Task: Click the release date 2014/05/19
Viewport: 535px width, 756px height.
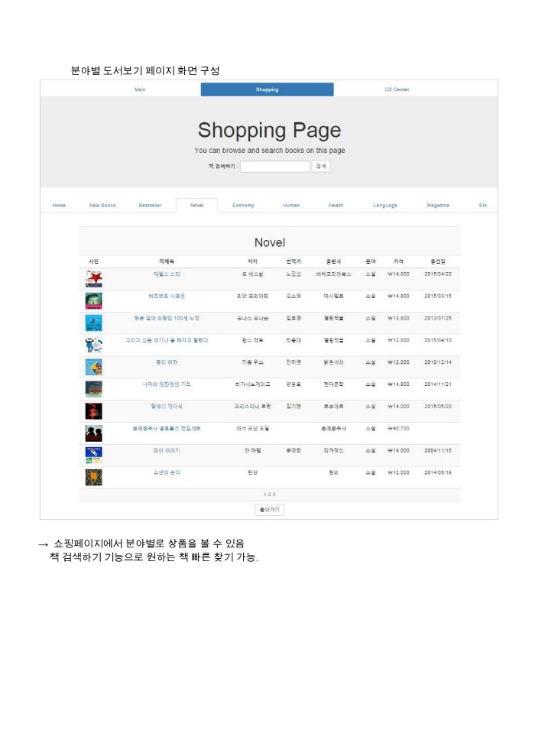Action: pyautogui.click(x=438, y=473)
